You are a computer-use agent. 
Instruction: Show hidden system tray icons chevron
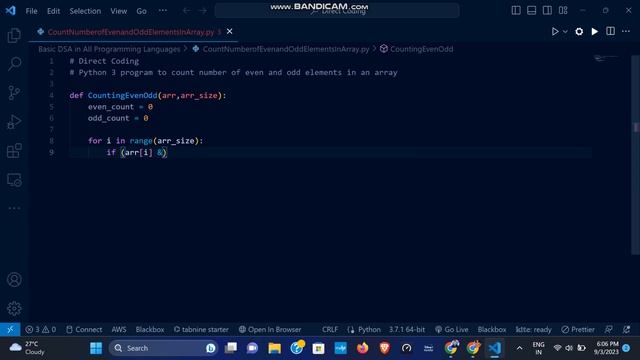[519, 348]
